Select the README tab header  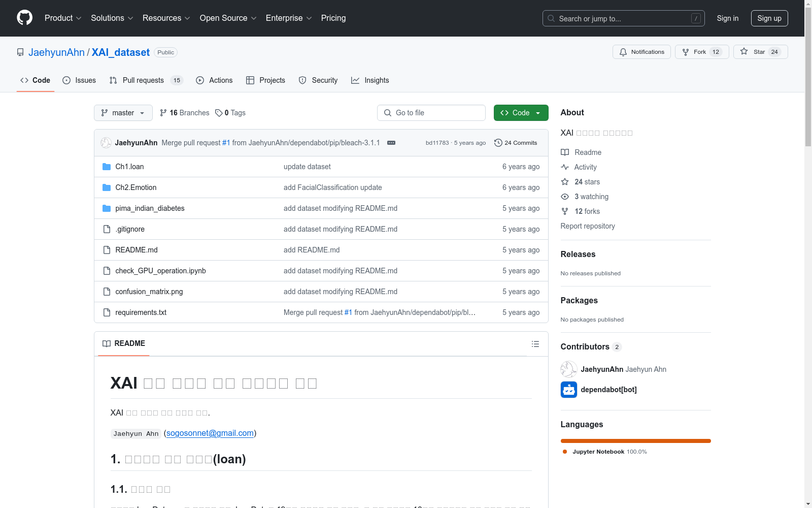(x=124, y=343)
